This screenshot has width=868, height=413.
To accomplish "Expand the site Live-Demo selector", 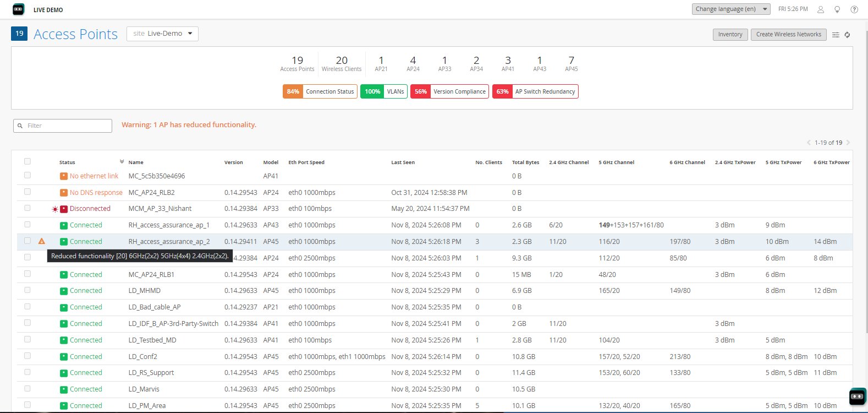I will point(162,34).
